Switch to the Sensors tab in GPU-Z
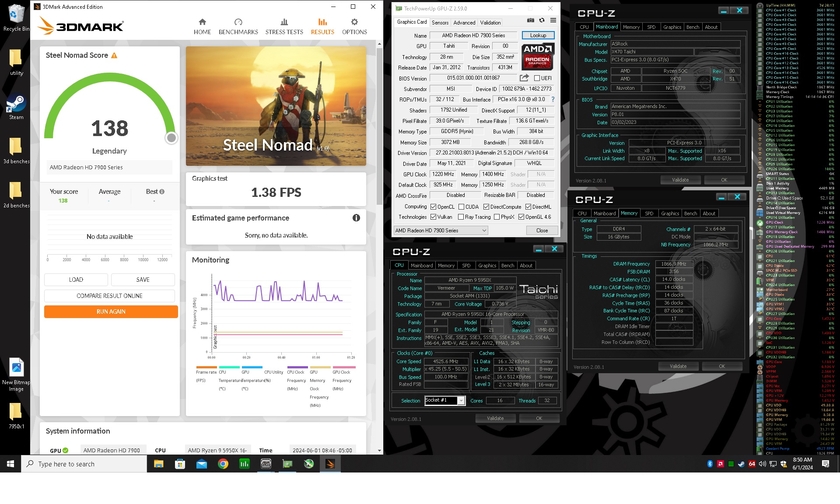The width and height of the screenshot is (840, 504). click(440, 23)
